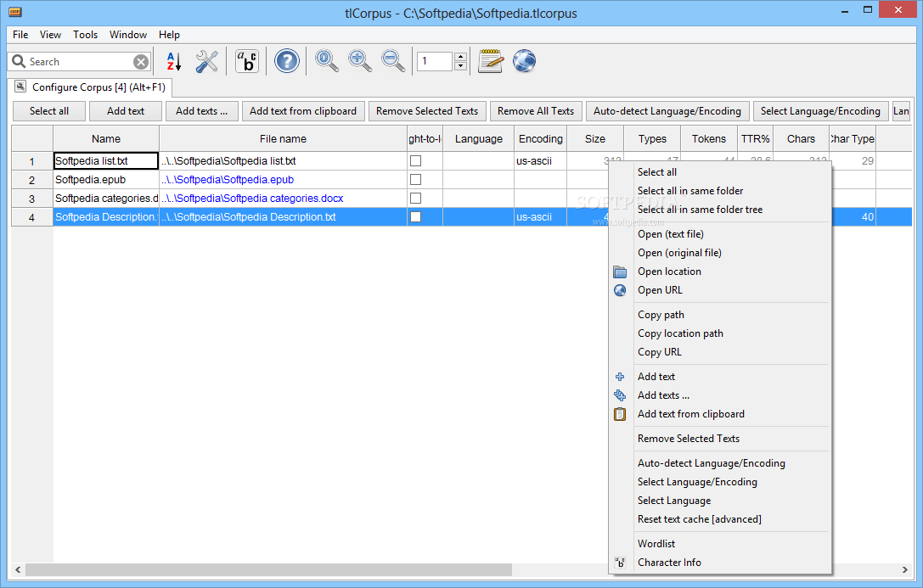Open the wrench and screwdriver settings tool
The height and width of the screenshot is (588, 923).
pos(206,61)
